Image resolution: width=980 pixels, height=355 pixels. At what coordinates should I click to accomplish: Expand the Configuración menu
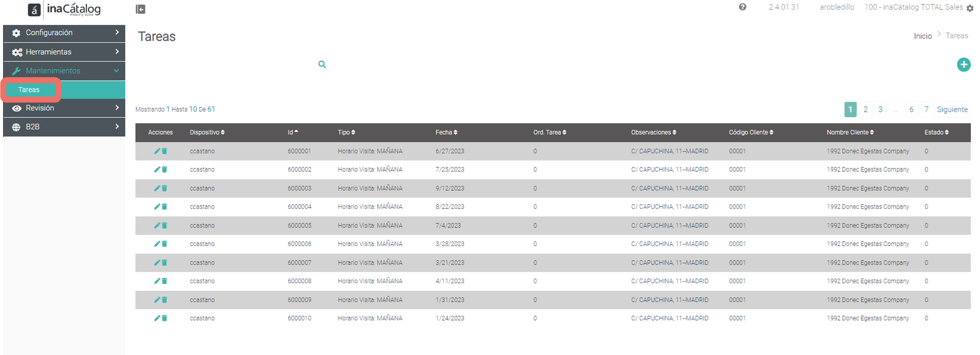(64, 32)
